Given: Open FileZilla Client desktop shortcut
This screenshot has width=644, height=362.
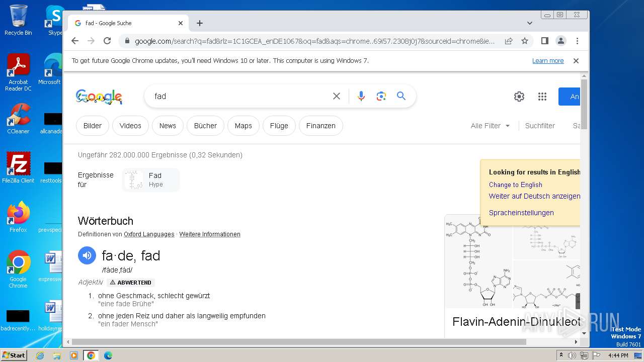Looking at the screenshot, I should click(x=18, y=168).
